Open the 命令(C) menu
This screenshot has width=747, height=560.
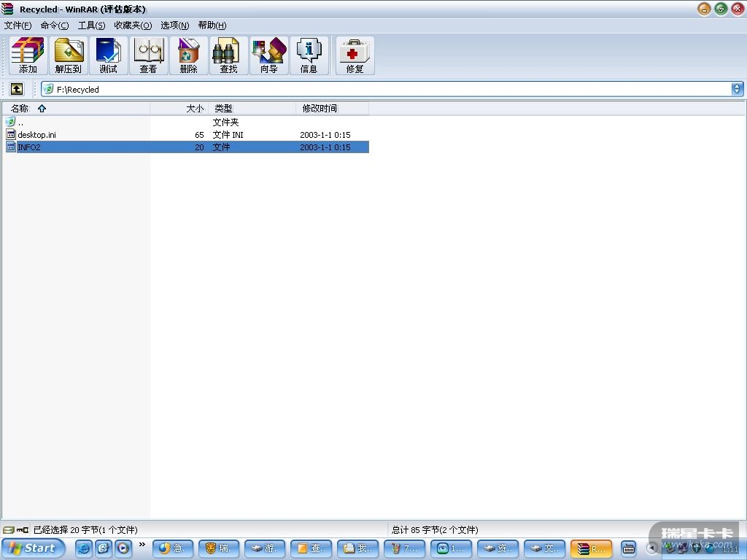tap(54, 26)
